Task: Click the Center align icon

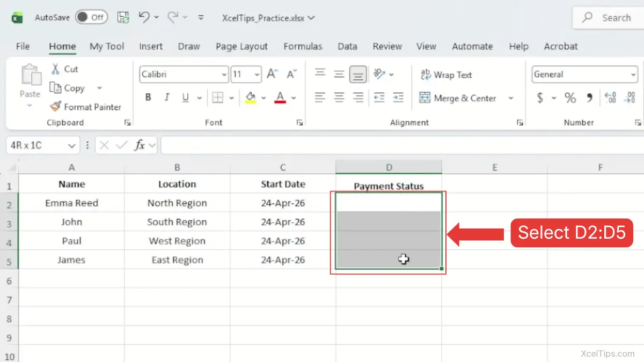Action: [339, 98]
